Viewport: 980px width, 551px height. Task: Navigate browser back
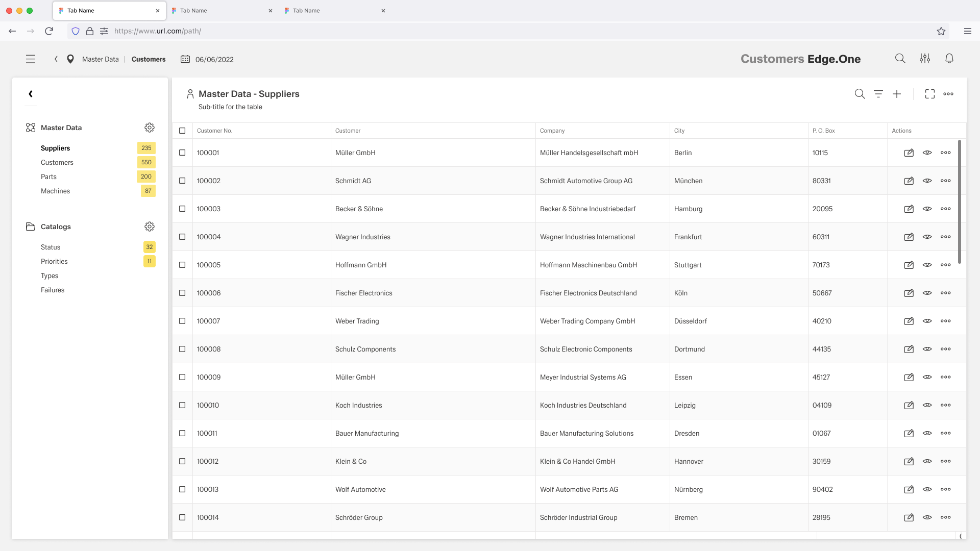click(x=12, y=31)
